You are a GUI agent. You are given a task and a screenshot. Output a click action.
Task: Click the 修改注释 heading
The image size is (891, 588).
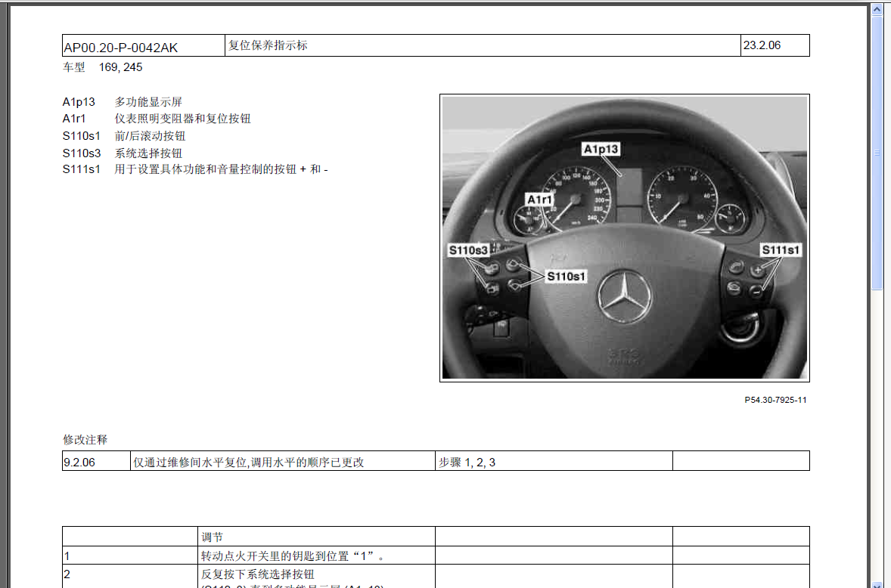pos(85,439)
